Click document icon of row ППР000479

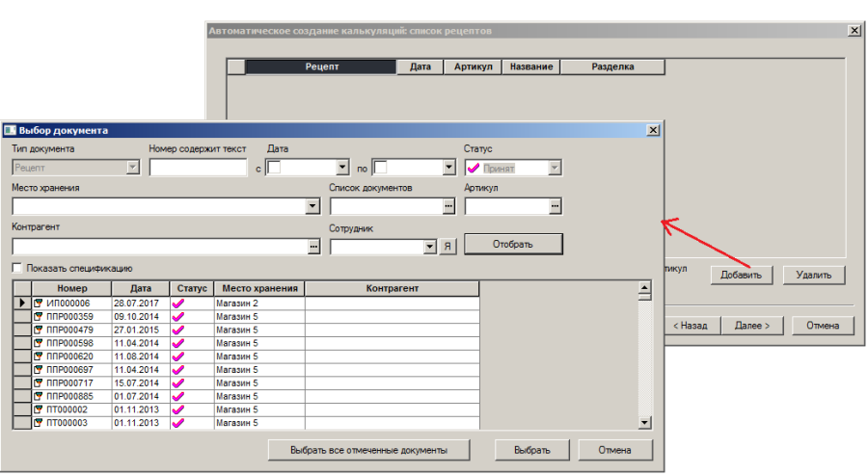39,330
